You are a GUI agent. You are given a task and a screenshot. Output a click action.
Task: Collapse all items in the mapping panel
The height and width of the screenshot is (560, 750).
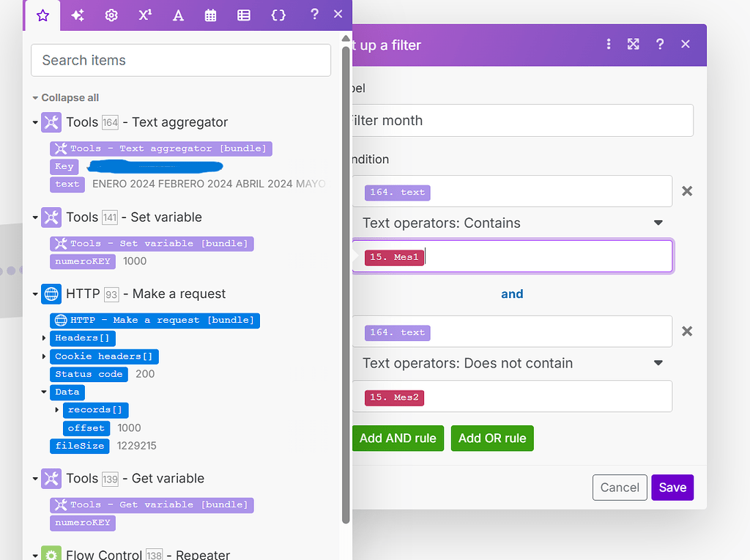pyautogui.click(x=65, y=97)
